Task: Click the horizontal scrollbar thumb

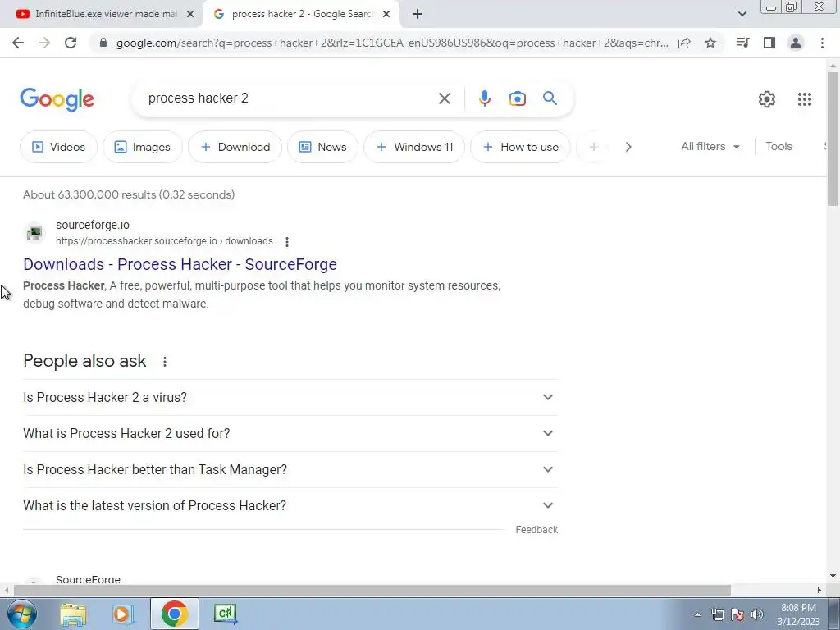Action: 372,590
